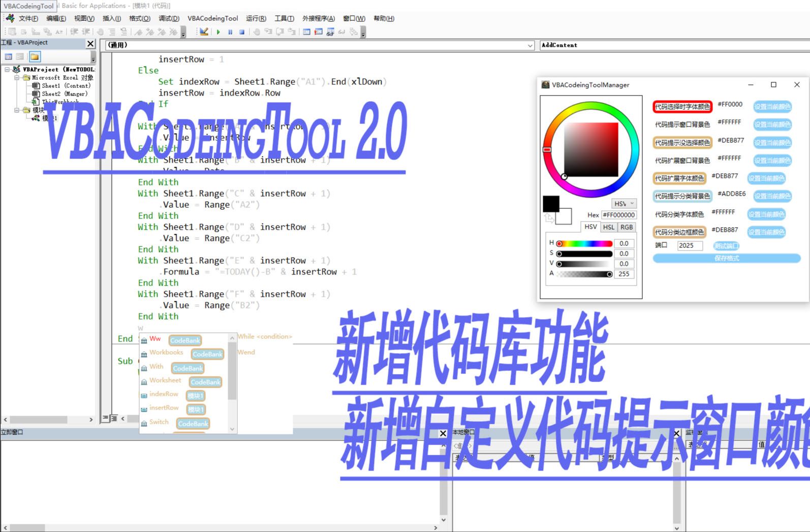The width and height of the screenshot is (810, 532).
Task: Open the 帮助(H) menu
Action: [x=384, y=18]
